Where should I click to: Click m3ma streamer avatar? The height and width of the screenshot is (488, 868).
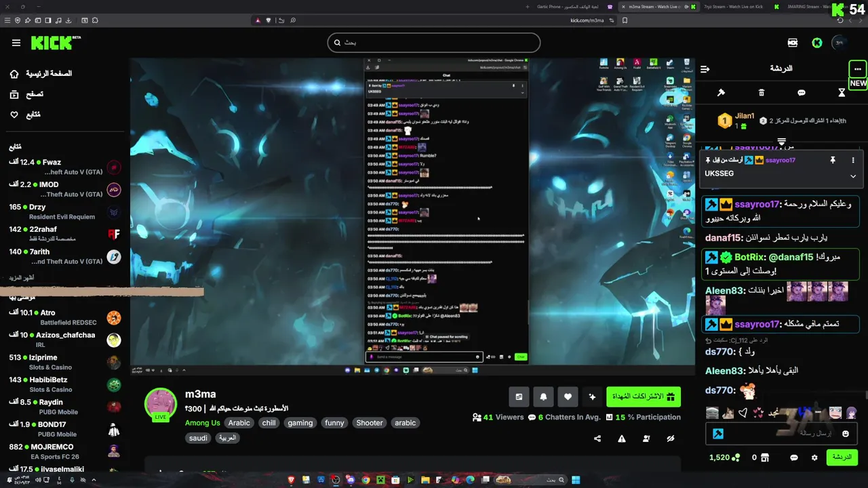161,404
